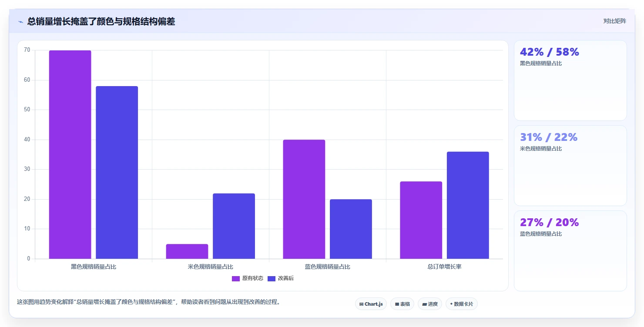Click the 米色规格销量占比 caption in the card
This screenshot has width=644, height=327.
[x=541, y=149]
